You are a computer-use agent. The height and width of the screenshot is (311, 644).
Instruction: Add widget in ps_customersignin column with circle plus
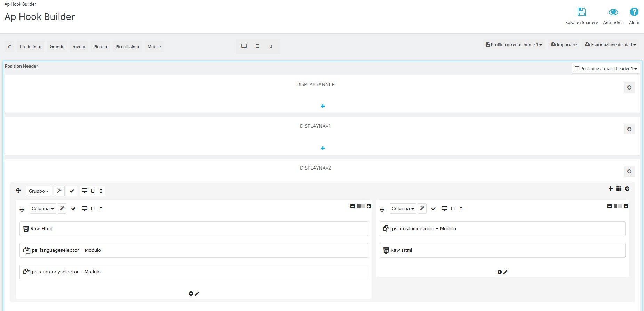pos(500,272)
